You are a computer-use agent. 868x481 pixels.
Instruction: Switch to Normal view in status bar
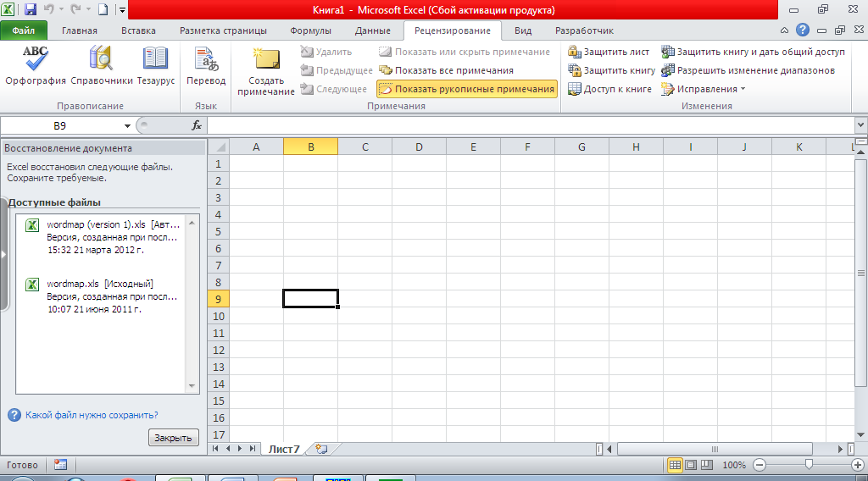tap(675, 466)
